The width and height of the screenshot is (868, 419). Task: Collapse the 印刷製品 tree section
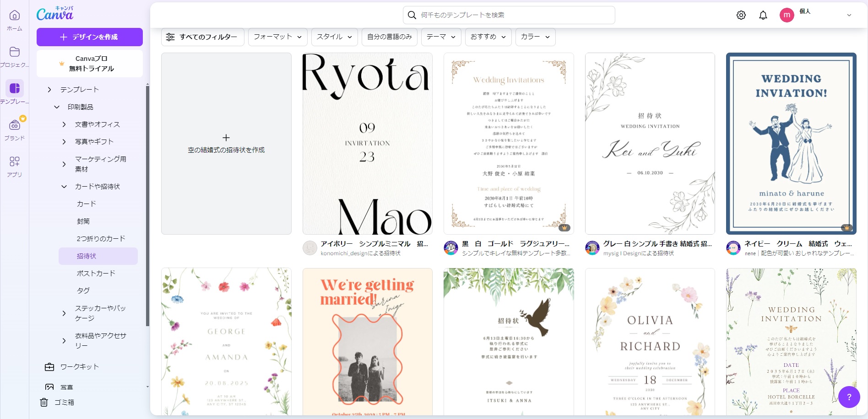coord(57,107)
